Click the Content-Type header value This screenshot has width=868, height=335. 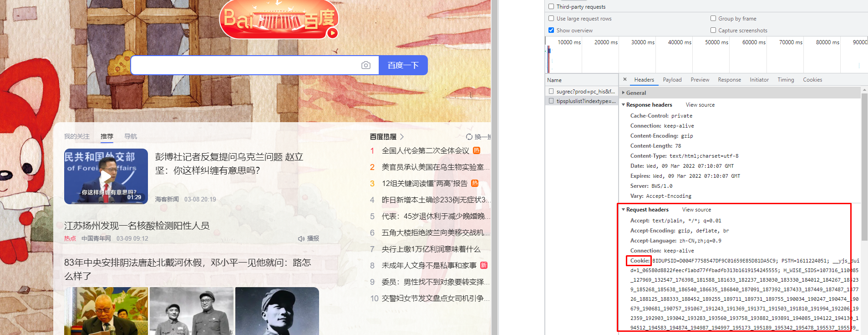click(x=704, y=156)
